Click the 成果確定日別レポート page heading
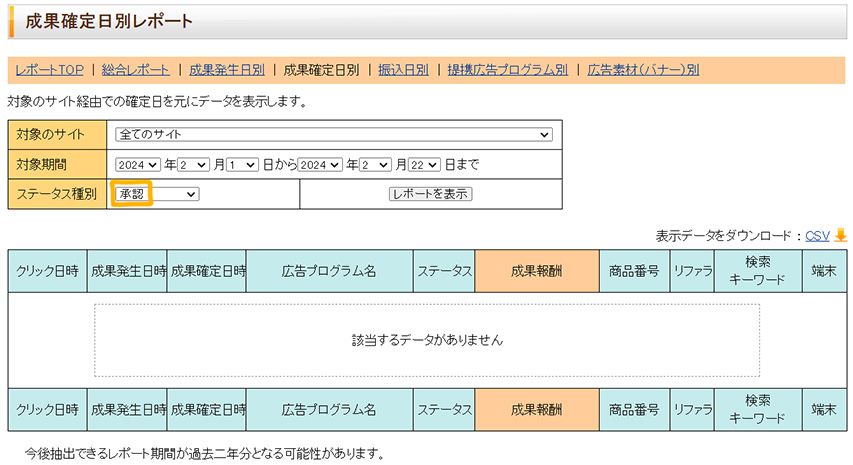The image size is (853, 465). (109, 21)
